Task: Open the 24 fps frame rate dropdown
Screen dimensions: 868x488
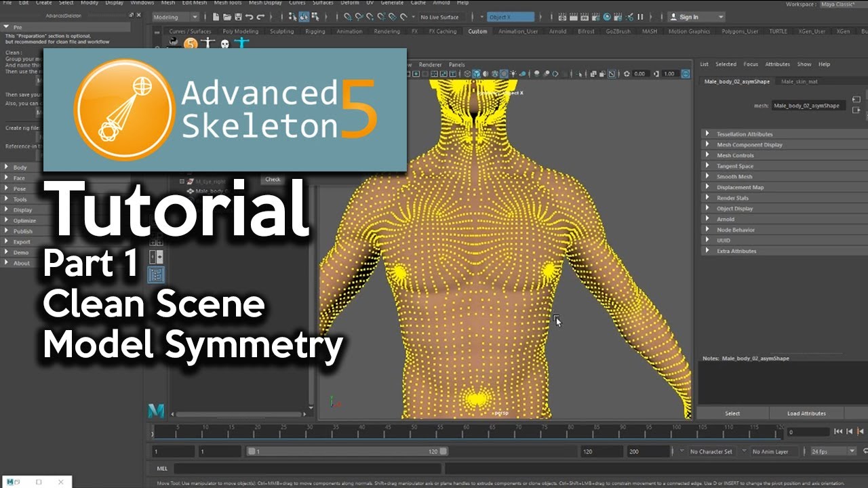Action: click(x=834, y=451)
